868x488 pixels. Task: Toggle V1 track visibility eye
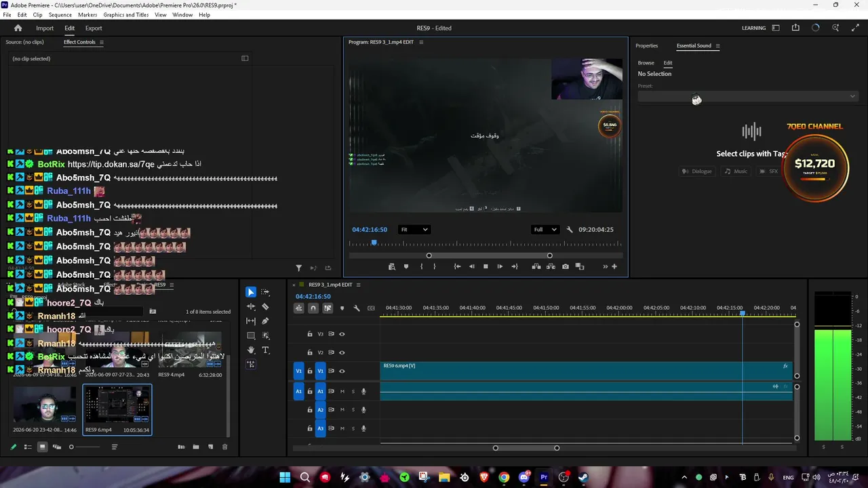[x=342, y=371]
